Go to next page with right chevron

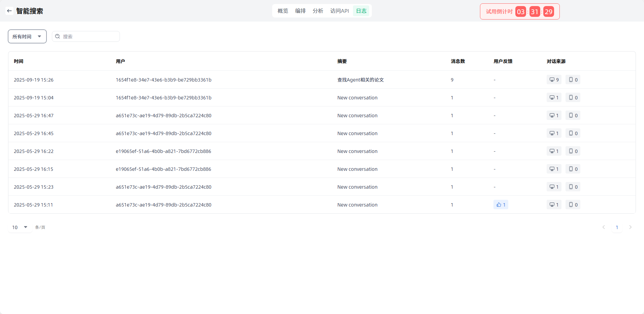(630, 227)
